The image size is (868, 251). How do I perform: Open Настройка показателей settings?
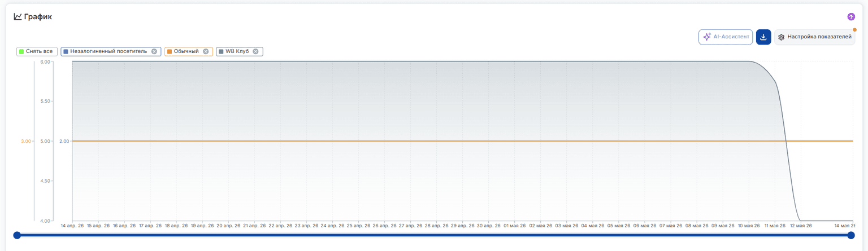point(814,37)
